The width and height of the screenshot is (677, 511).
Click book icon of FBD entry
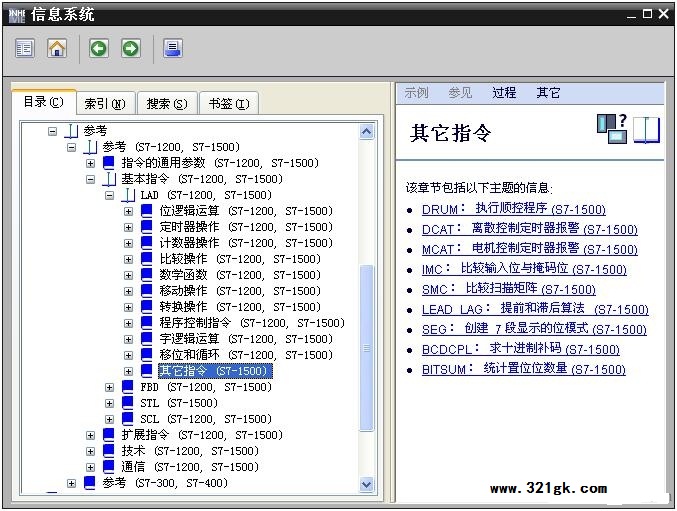coord(128,387)
